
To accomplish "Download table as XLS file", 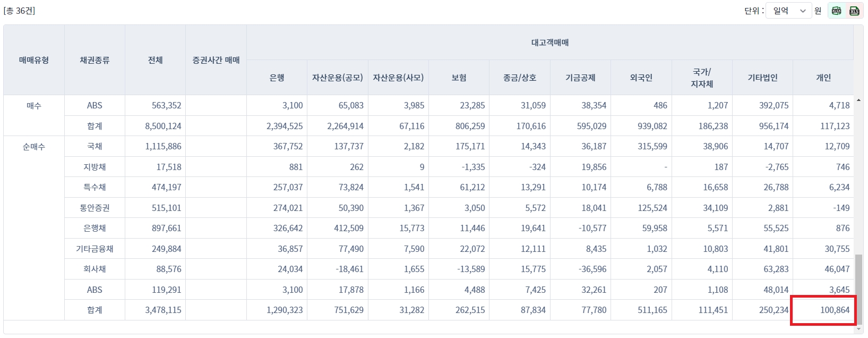I will click(854, 11).
